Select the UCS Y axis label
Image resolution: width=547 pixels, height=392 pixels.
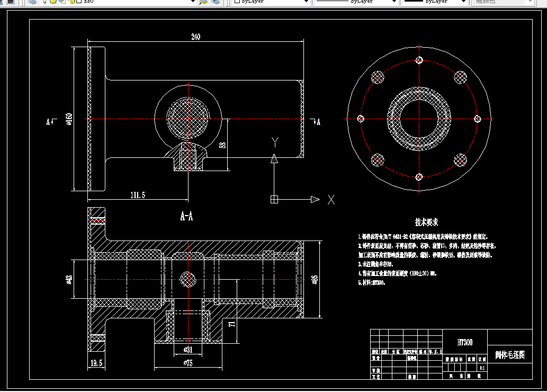[275, 142]
